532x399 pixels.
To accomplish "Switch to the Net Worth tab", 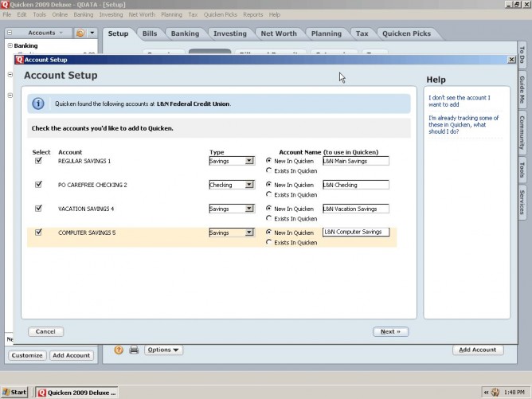I will pos(279,33).
